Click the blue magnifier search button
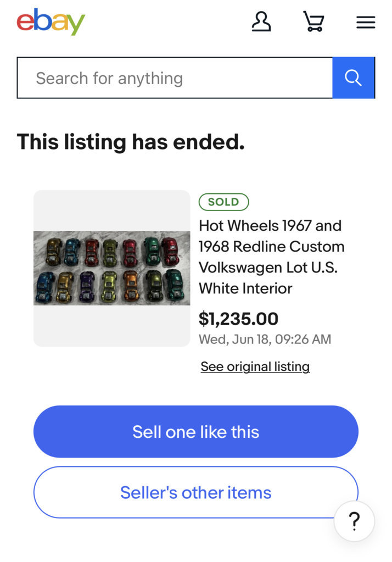 (354, 77)
